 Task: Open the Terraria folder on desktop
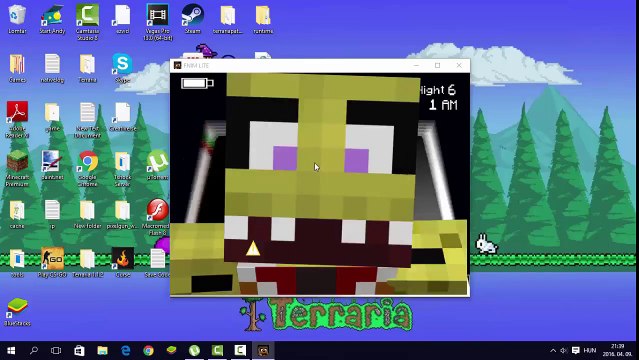[x=88, y=68]
